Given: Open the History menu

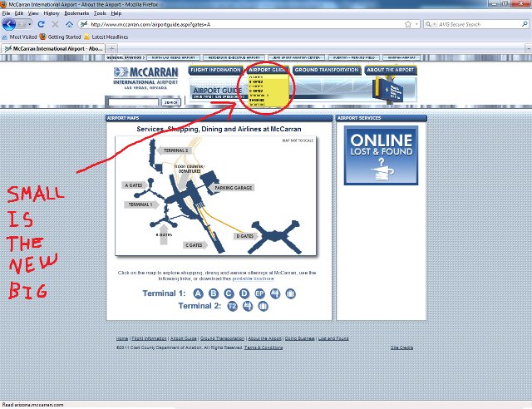Looking at the screenshot, I should (51, 13).
